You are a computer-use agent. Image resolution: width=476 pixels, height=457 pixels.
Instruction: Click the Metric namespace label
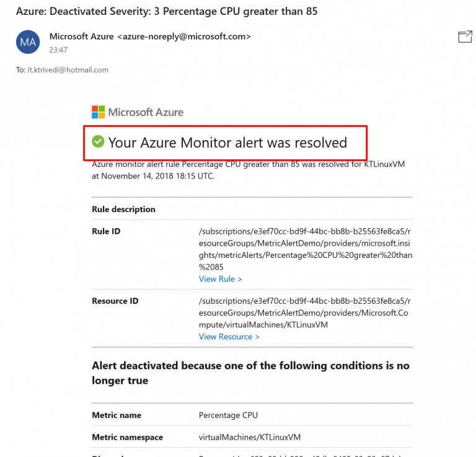tap(127, 437)
